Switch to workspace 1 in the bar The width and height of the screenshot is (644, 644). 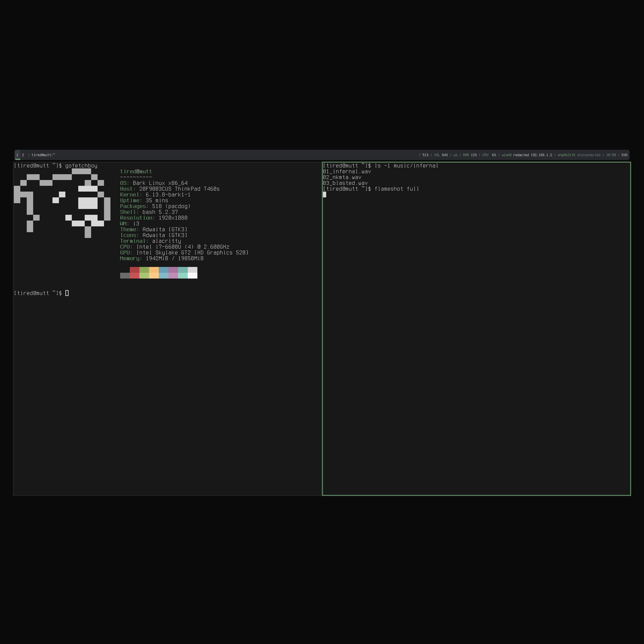coord(17,155)
